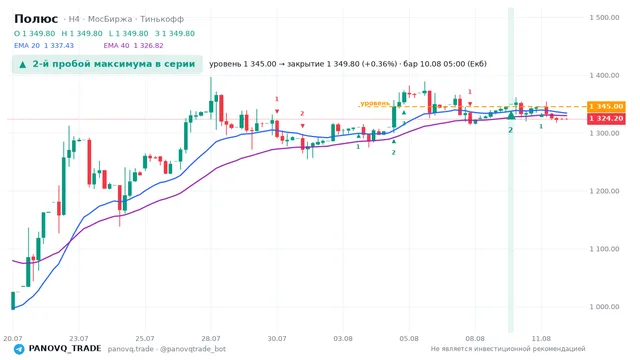Click the 1 500.00 price axis label
Viewport: 640px width, 360px height.
pos(604,18)
